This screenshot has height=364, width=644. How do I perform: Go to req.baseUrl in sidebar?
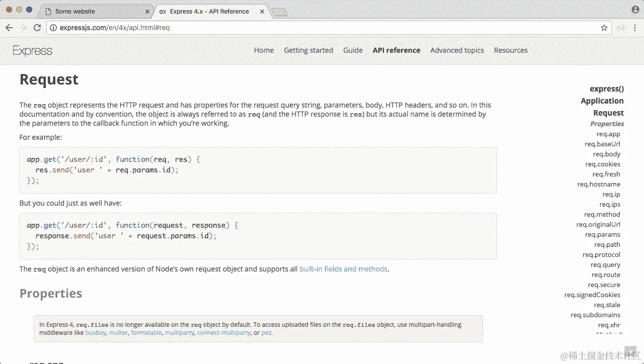click(602, 144)
